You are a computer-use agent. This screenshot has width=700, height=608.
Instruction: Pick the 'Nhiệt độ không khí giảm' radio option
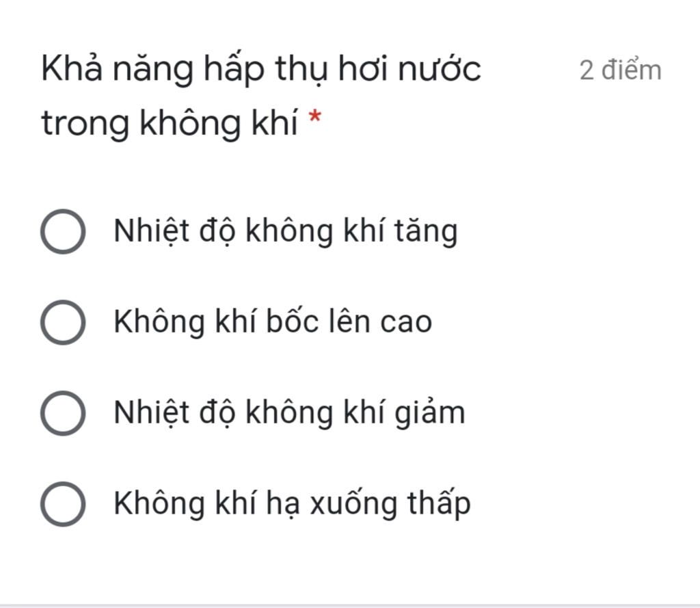[x=63, y=413]
